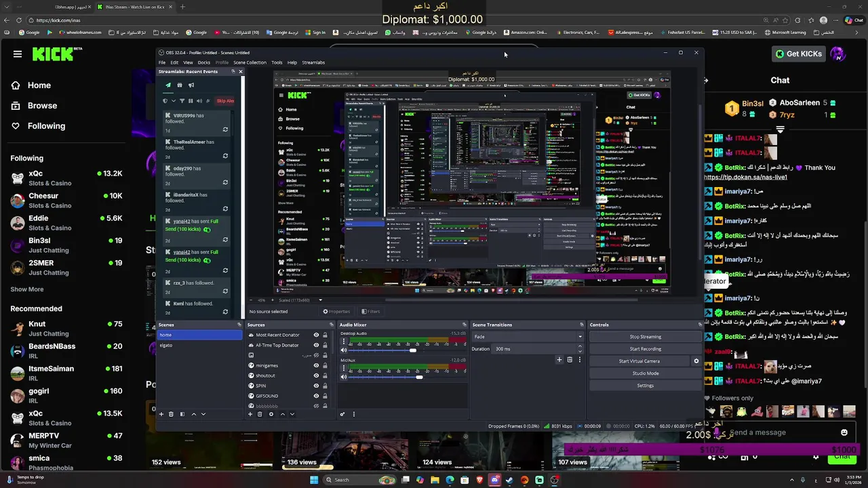Move source up in Sources dock
Viewport: 868px width, 488px height.
click(x=283, y=414)
